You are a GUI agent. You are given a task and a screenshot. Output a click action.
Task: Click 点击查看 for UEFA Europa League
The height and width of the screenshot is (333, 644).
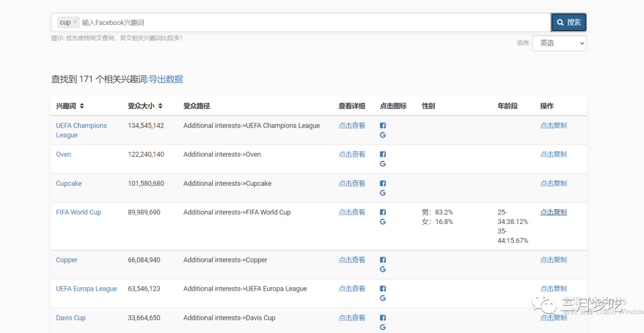tap(352, 288)
